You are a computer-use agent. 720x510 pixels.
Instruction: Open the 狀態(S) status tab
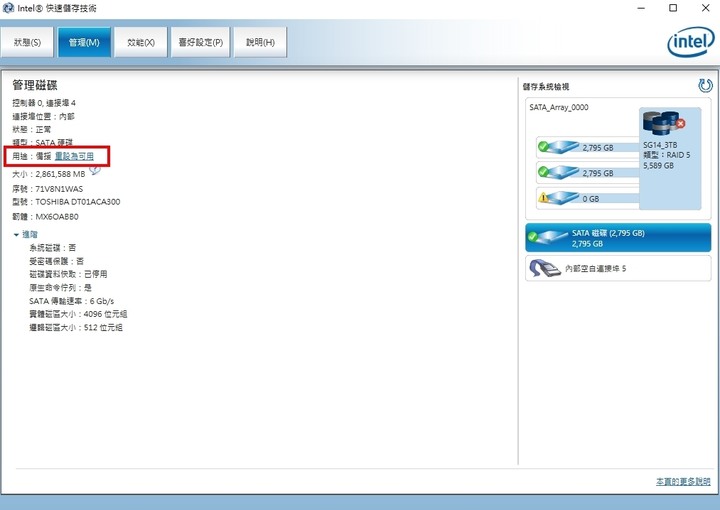[27, 42]
